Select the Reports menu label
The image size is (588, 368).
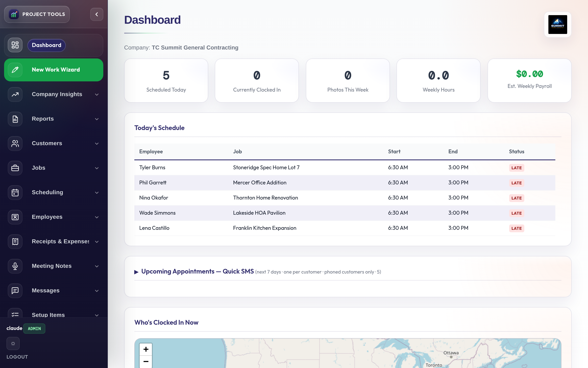(x=43, y=119)
